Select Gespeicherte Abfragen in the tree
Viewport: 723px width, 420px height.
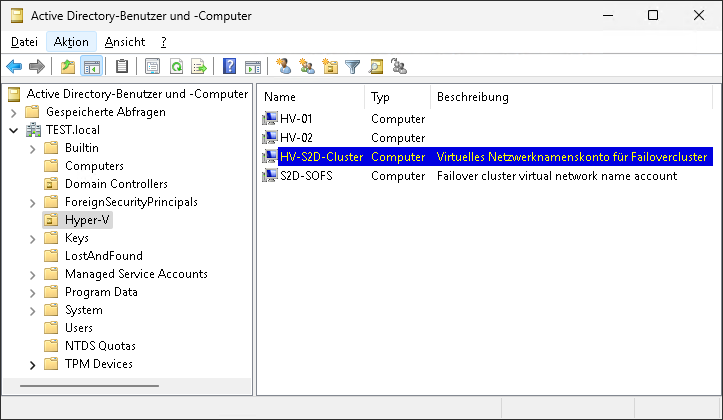point(106,112)
